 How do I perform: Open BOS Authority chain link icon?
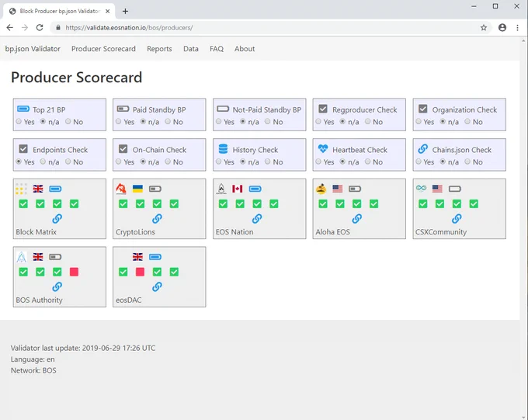click(x=57, y=286)
